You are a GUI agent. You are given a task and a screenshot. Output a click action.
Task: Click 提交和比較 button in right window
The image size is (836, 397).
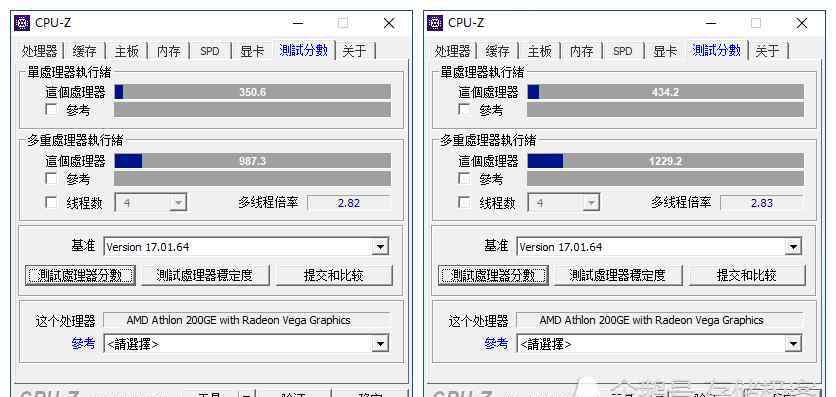click(747, 276)
